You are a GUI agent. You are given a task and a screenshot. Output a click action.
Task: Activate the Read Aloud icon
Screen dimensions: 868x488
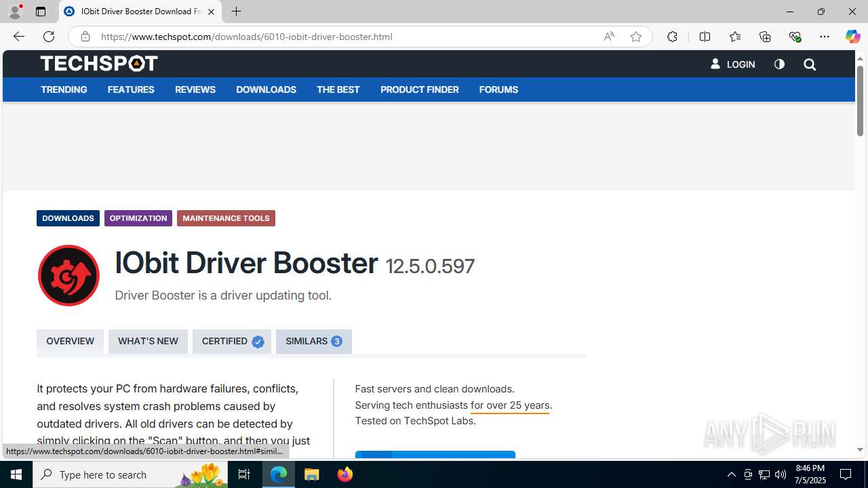[x=609, y=37]
